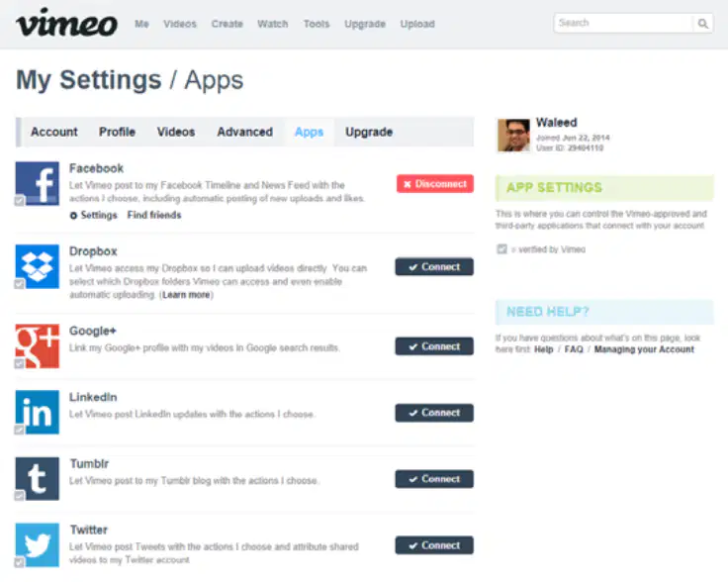
Task: Connect the Tumblr app
Action: pos(434,479)
